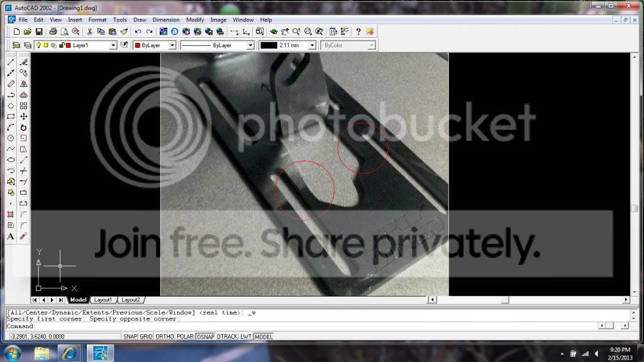Toggle MODEL space button
The width and height of the screenshot is (644, 362).
click(x=264, y=336)
